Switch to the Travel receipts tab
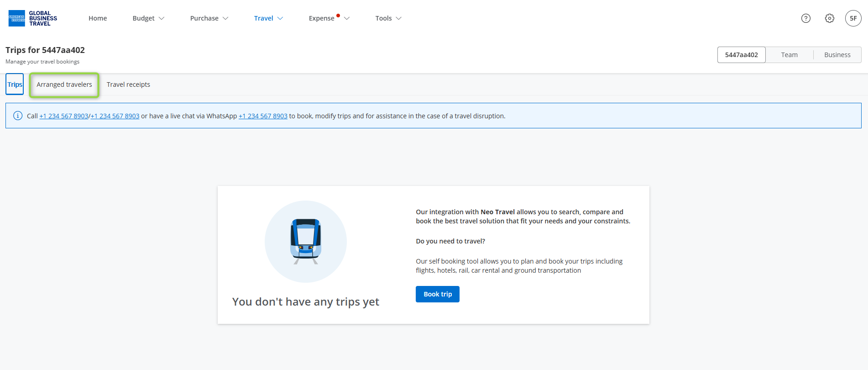868x370 pixels. tap(128, 85)
